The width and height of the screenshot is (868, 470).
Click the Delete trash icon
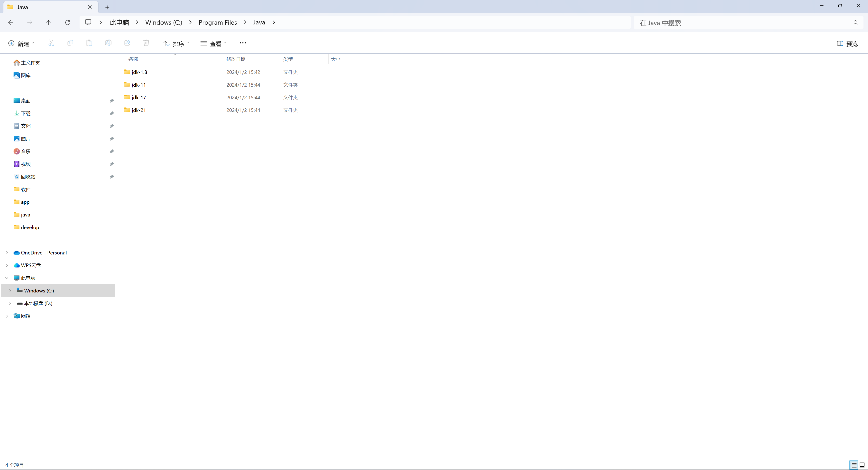146,43
